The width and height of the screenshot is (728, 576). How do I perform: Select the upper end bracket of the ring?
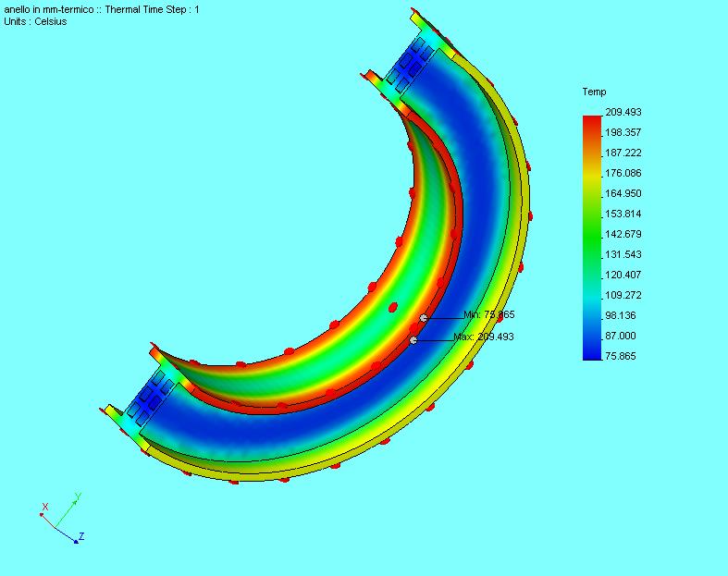point(412,63)
